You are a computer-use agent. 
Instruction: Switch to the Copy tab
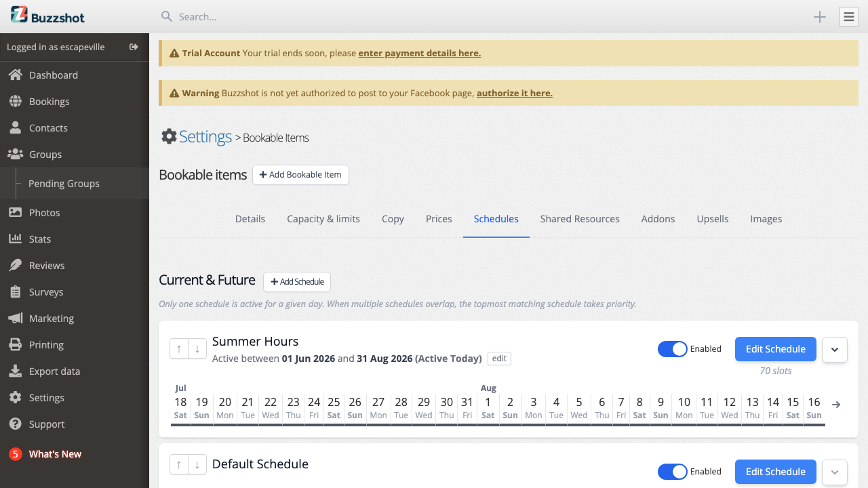[393, 219]
